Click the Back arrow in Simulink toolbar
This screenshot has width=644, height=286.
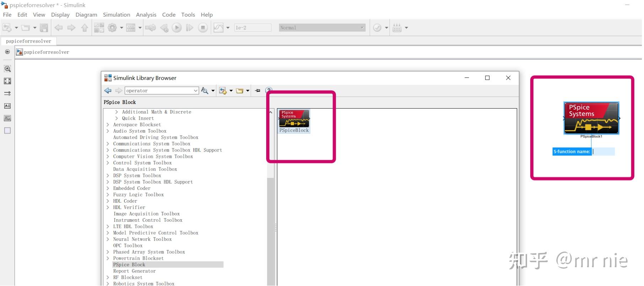point(59,28)
